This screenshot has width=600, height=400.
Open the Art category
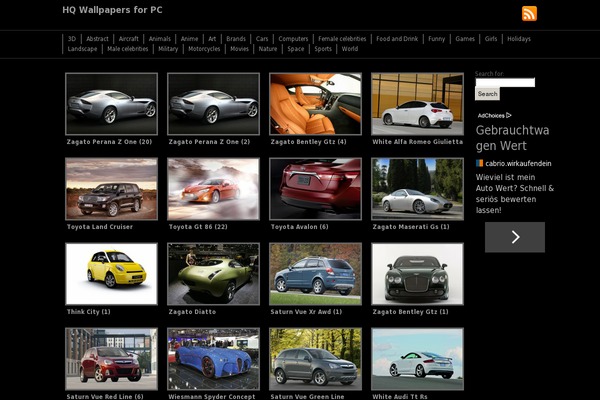click(212, 39)
